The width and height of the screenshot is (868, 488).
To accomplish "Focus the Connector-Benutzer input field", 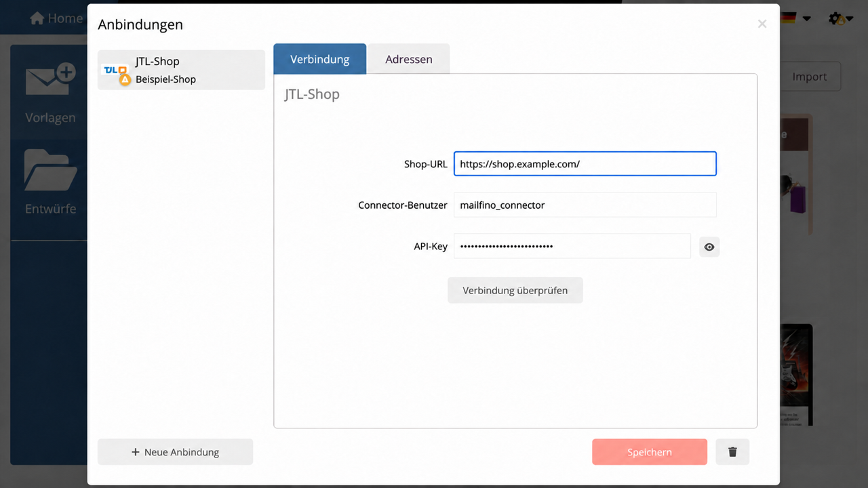I will pyautogui.click(x=585, y=205).
